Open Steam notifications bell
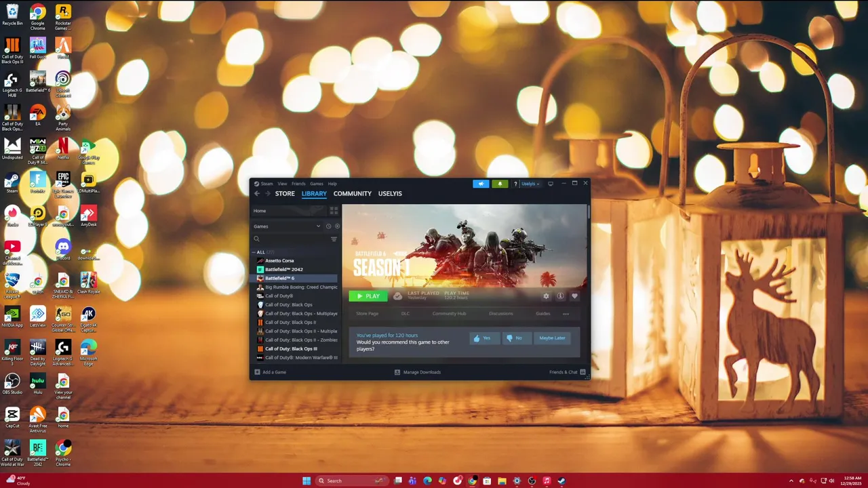Screen dimensions: 868x488 pos(500,184)
